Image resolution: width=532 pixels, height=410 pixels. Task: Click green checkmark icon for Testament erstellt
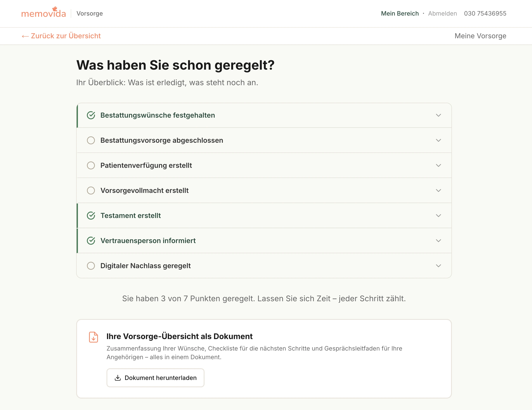point(91,216)
